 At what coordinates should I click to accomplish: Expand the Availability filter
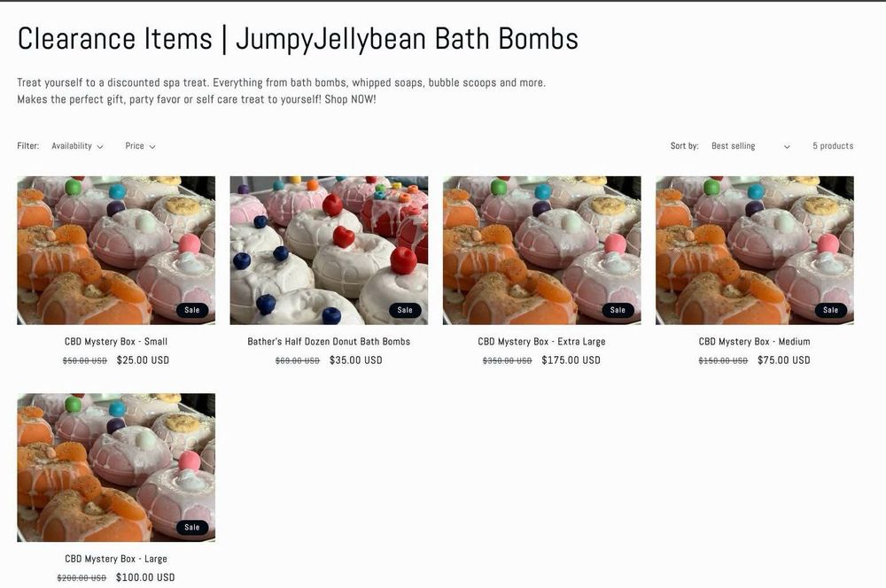pos(77,146)
